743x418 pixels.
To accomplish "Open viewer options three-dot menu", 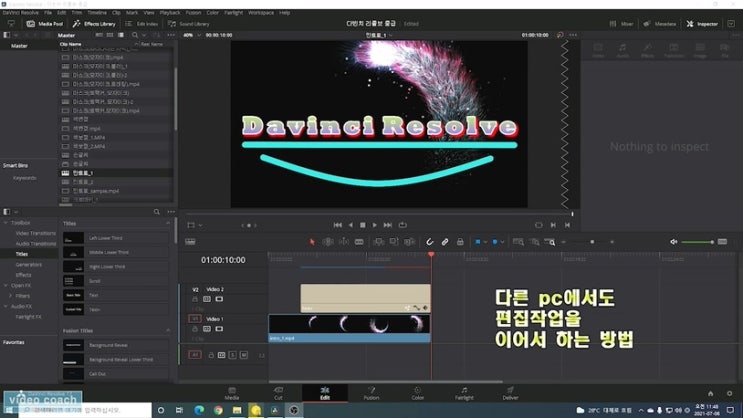I will [573, 35].
